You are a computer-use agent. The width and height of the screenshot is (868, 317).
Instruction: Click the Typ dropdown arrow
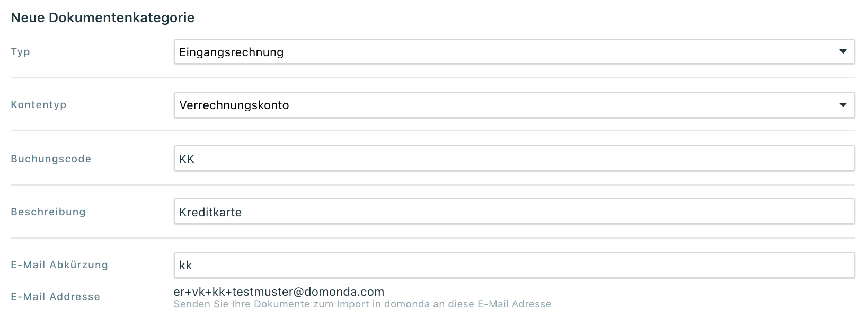point(843,52)
